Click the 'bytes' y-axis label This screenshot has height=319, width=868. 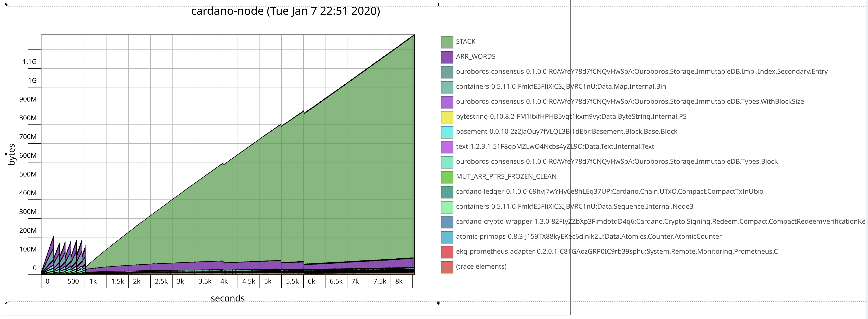[x=12, y=154]
